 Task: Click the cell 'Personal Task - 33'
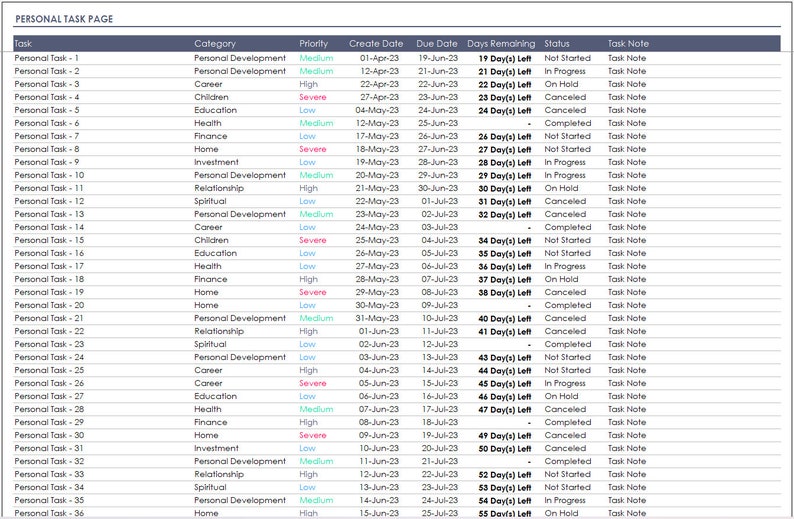click(x=49, y=474)
